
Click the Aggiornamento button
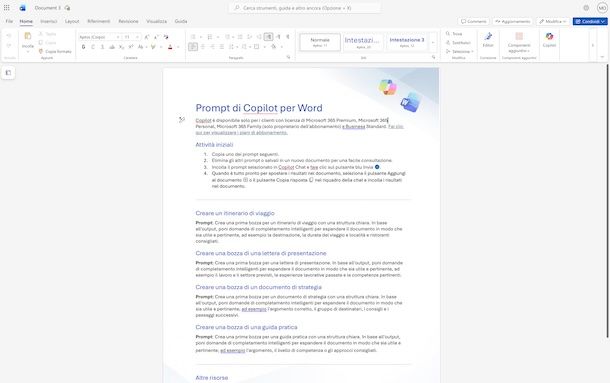(512, 21)
